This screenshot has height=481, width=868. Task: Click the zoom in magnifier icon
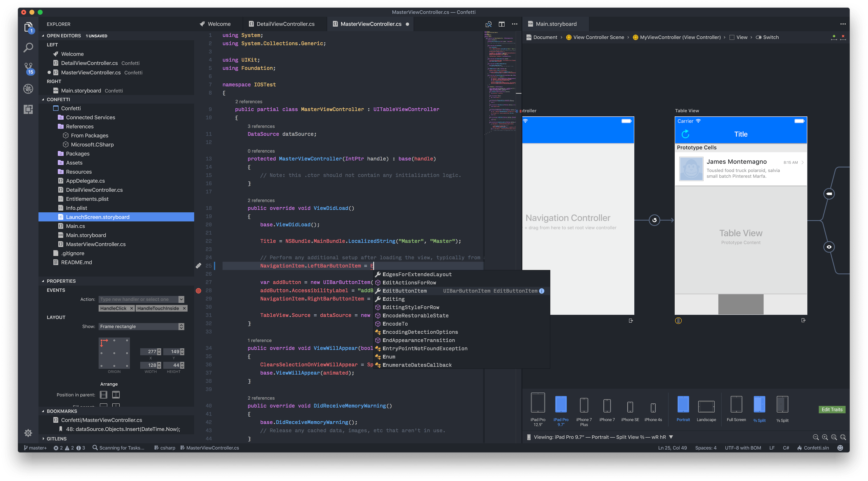pyautogui.click(x=825, y=437)
